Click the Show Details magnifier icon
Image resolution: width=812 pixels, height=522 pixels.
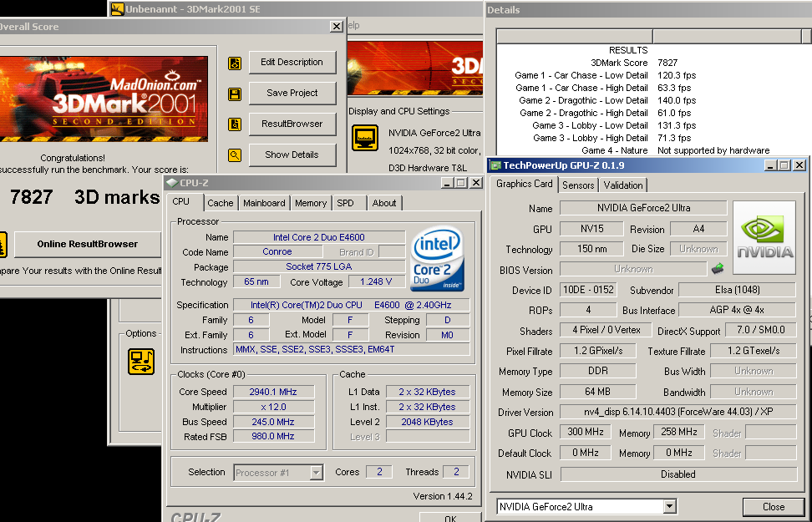[235, 155]
